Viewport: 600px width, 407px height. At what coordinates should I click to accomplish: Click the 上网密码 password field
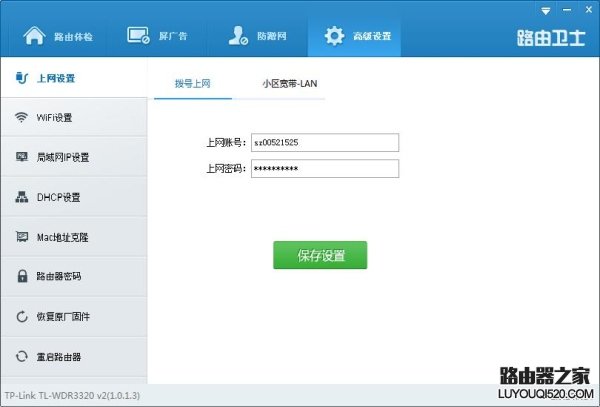(x=325, y=168)
